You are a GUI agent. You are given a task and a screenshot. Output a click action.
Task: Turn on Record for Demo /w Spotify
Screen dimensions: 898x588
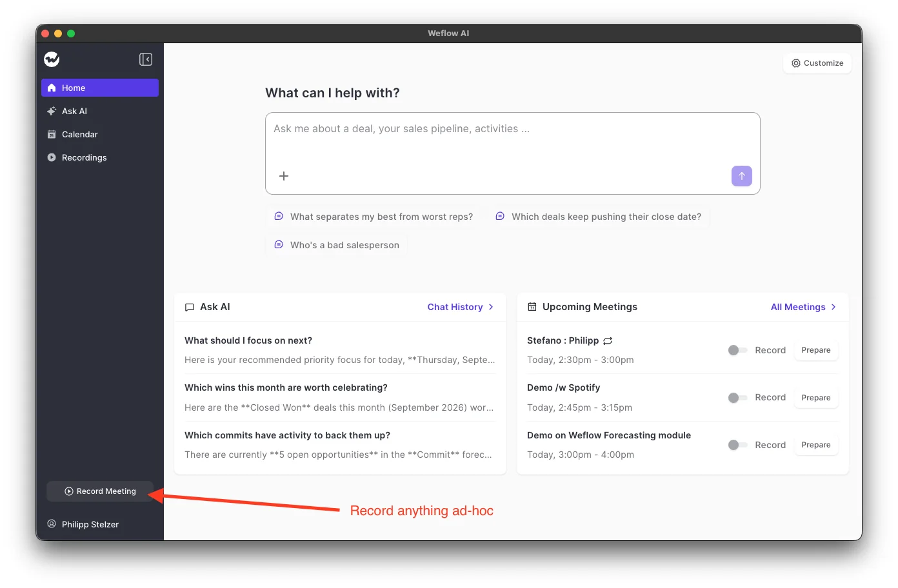pyautogui.click(x=737, y=398)
